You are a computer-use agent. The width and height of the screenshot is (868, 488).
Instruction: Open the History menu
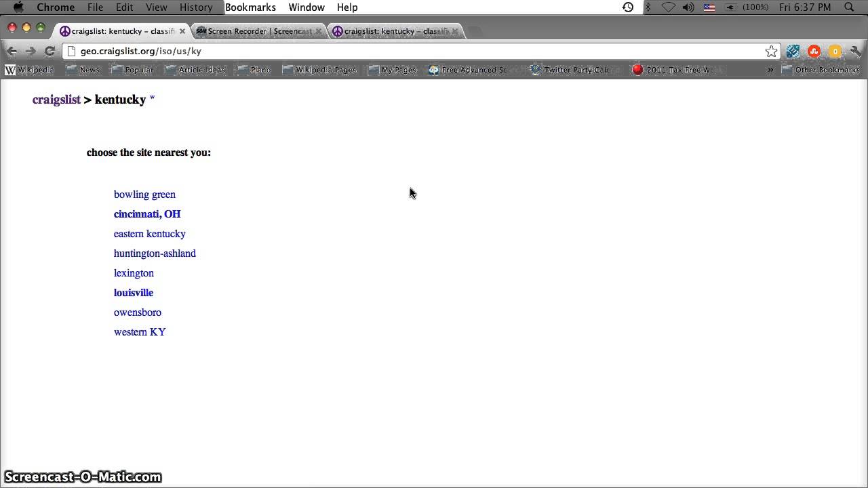point(196,7)
